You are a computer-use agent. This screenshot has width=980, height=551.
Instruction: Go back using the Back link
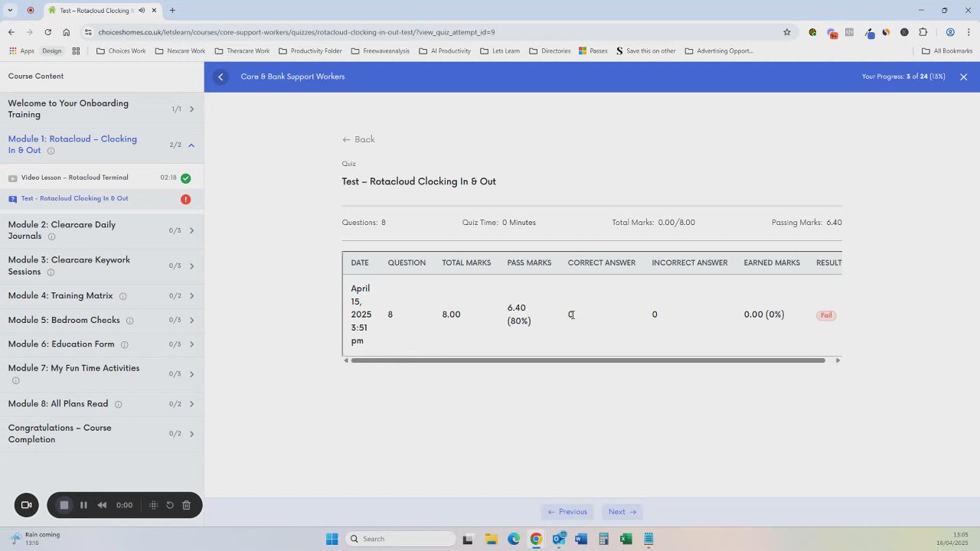tap(358, 139)
